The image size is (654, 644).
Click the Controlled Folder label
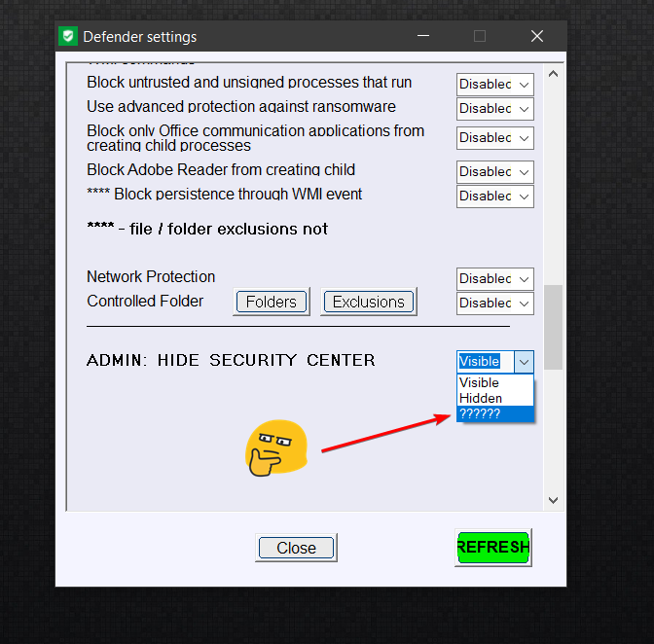[x=145, y=301]
